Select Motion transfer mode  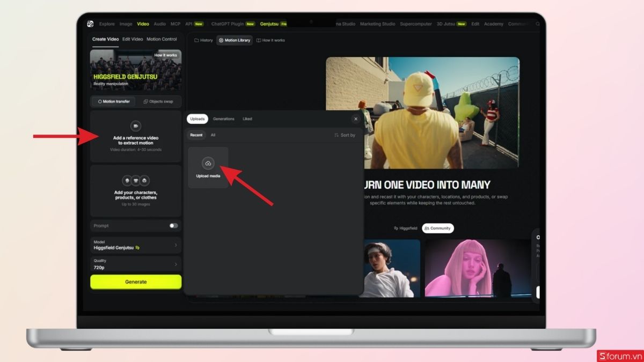coord(113,101)
